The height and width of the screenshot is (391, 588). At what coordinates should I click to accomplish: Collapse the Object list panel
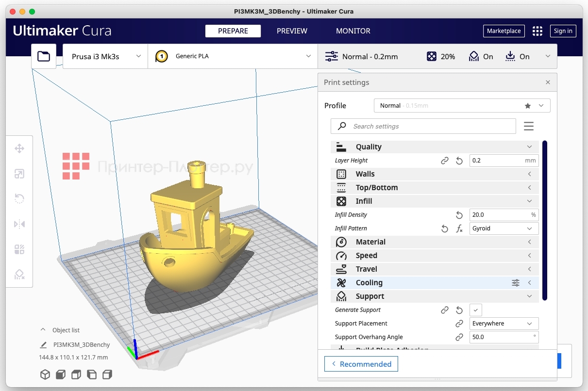point(44,330)
